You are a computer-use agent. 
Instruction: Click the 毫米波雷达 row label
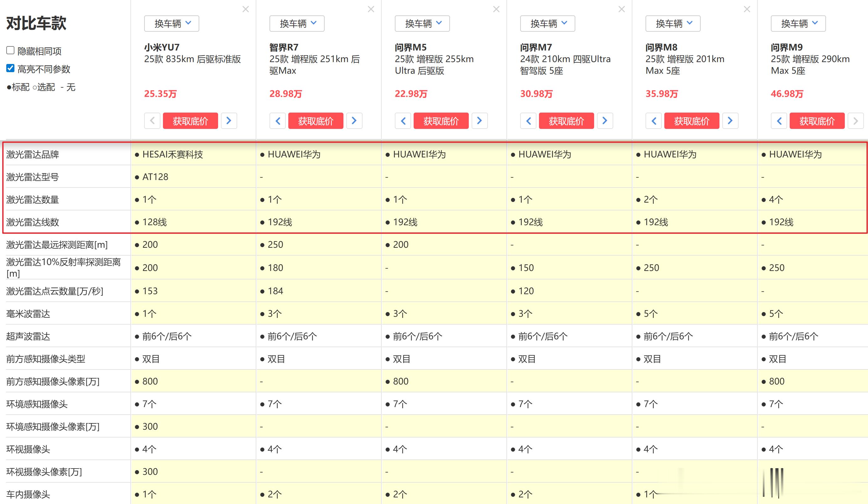tap(28, 314)
